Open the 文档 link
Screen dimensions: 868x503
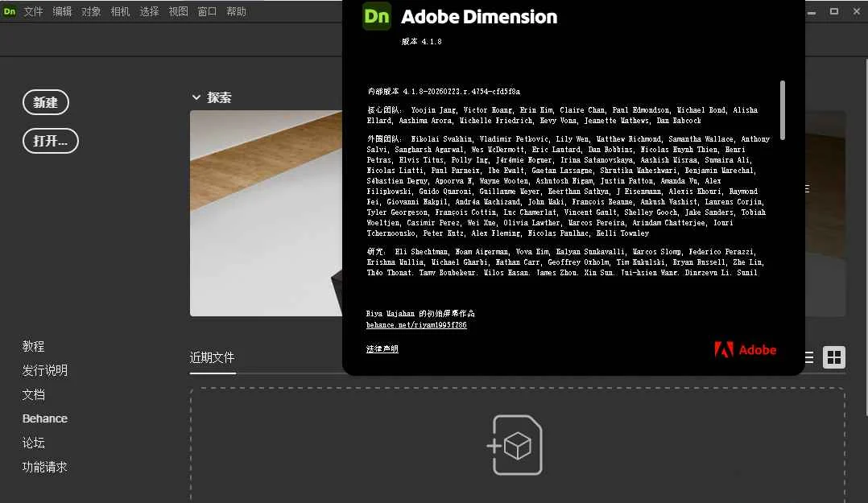33,394
